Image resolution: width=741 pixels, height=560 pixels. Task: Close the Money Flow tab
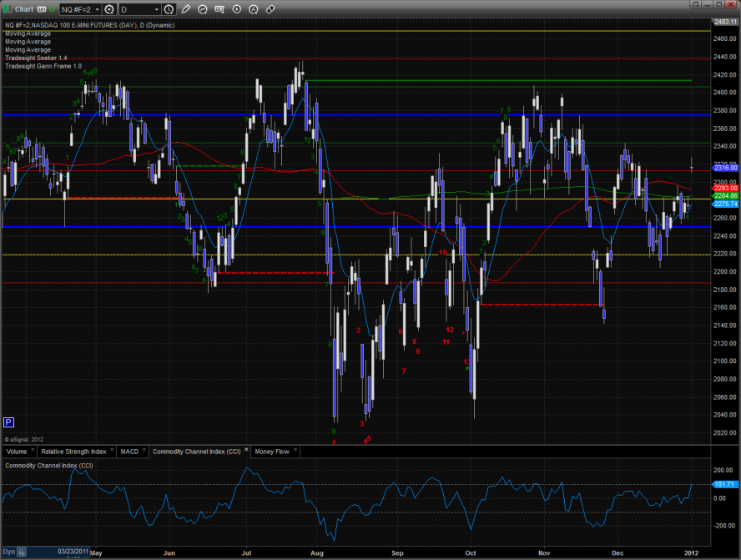(x=295, y=449)
